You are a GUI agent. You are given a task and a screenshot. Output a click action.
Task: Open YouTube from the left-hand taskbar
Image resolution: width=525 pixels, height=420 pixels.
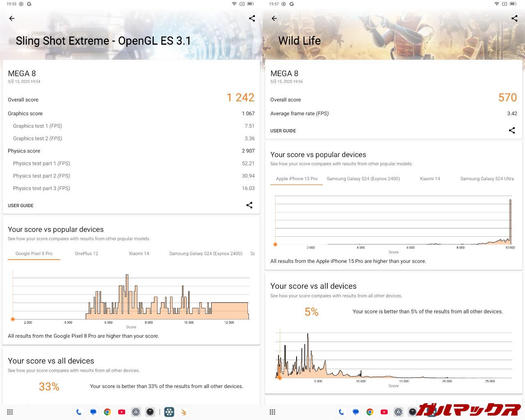122,412
